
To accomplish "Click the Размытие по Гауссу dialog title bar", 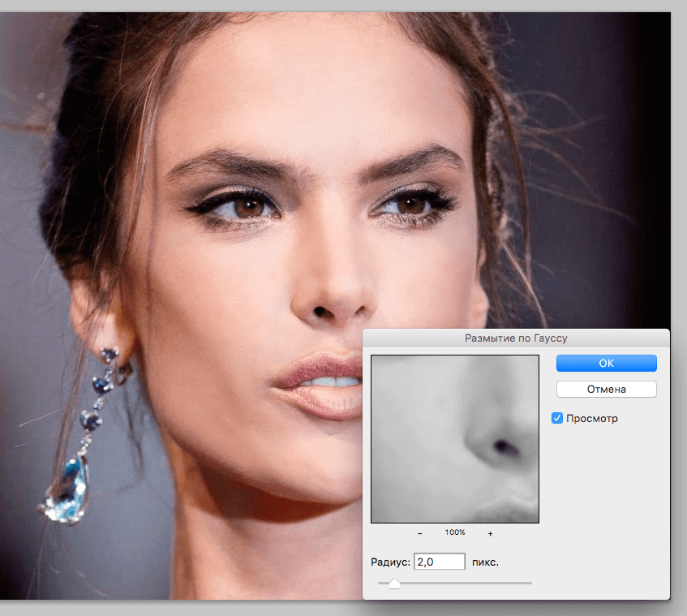I will coord(517,338).
